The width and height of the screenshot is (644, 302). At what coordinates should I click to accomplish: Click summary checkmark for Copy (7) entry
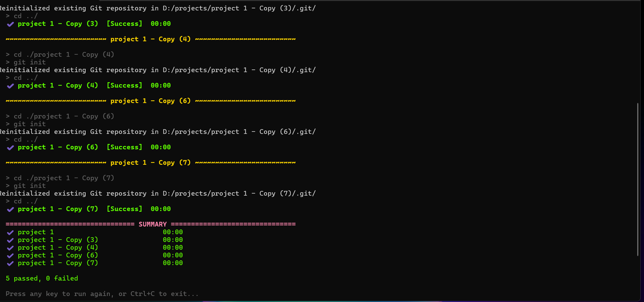pos(10,263)
